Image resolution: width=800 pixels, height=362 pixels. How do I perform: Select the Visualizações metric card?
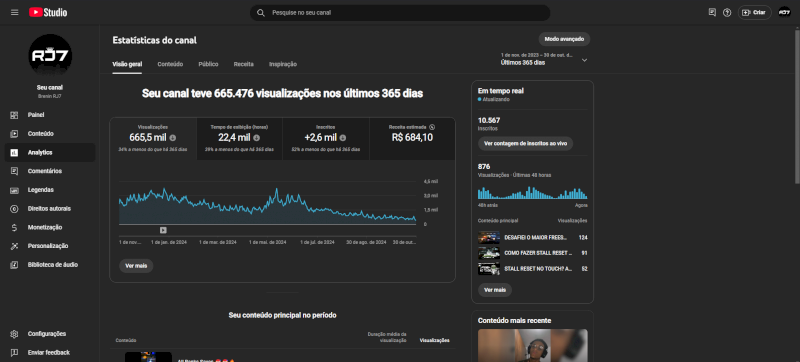point(153,139)
